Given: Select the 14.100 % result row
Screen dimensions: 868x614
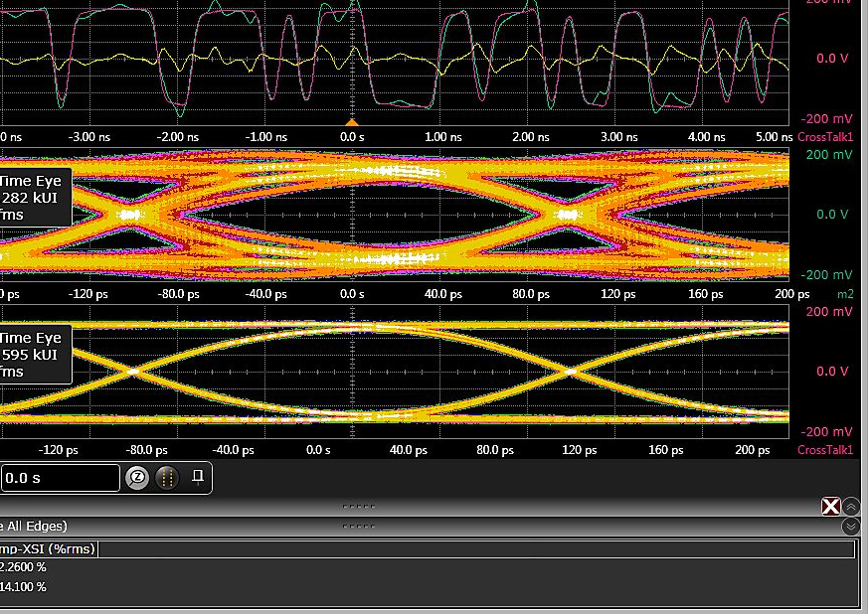Looking at the screenshot, I should (x=23, y=587).
